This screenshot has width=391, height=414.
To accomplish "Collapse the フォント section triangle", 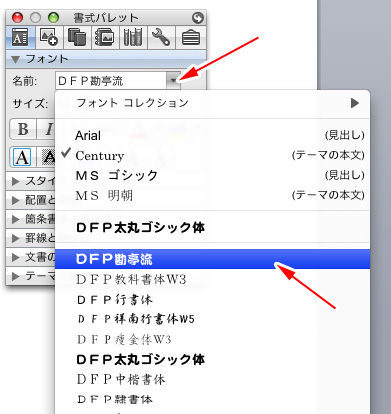I will click(15, 59).
